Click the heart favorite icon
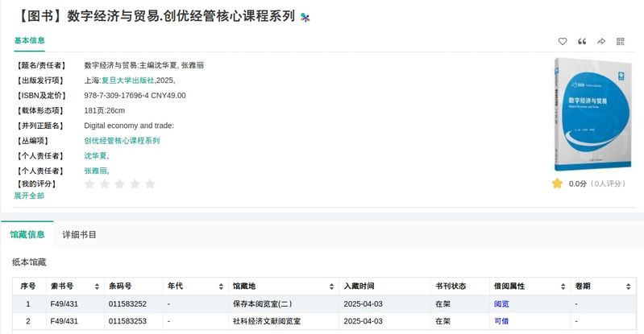The width and height of the screenshot is (644, 334). click(563, 42)
